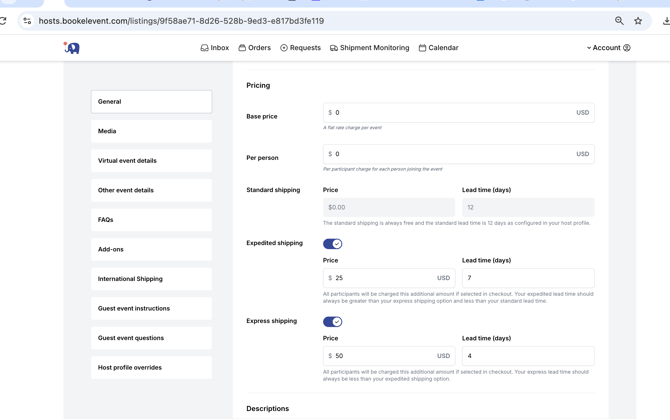Click the browser reload icon
The height and width of the screenshot is (420, 670).
click(x=3, y=21)
